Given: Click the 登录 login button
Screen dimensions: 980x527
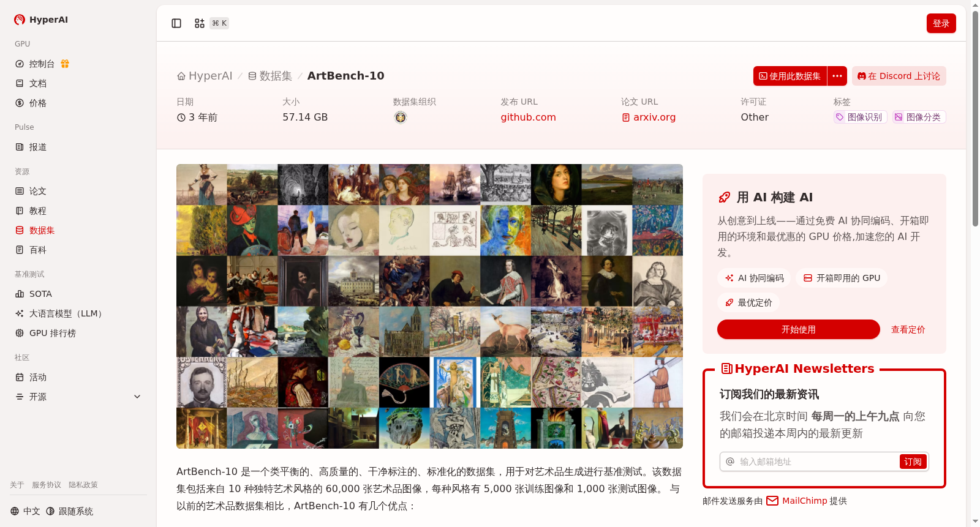Looking at the screenshot, I should click(941, 23).
